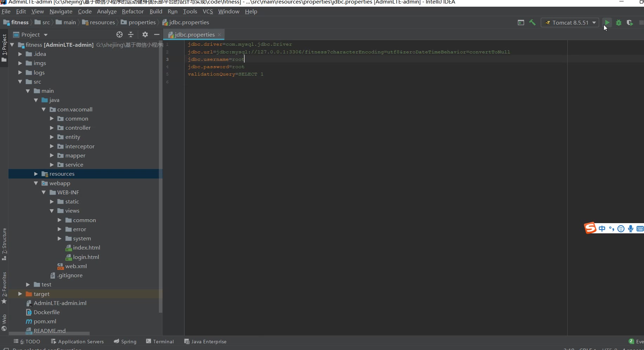Open Tomcat 8.5.51 run configuration dropdown

569,22
